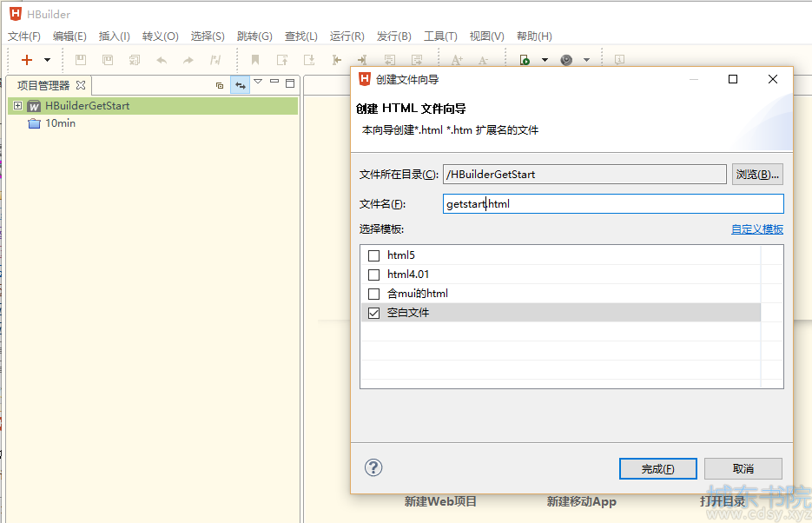This screenshot has height=523, width=812.
Task: Select the HBuilderGetStart project row
Action: point(153,106)
